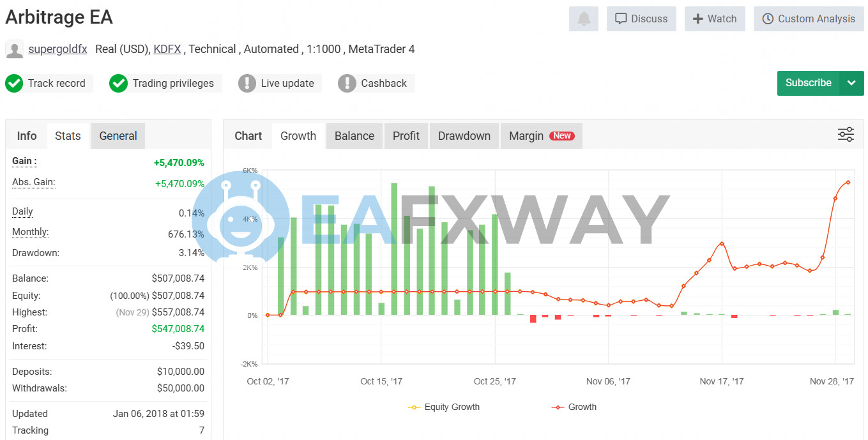
Task: Click the Cashback status icon
Action: click(x=347, y=83)
